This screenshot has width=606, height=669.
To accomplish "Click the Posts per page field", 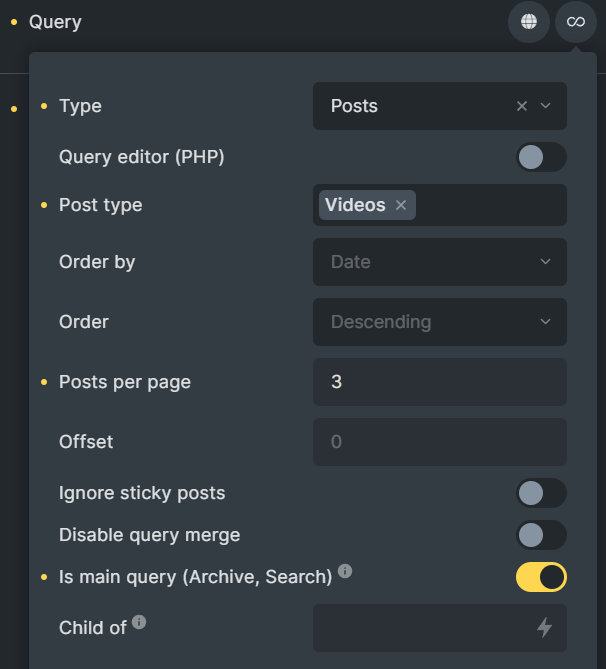I will (440, 382).
